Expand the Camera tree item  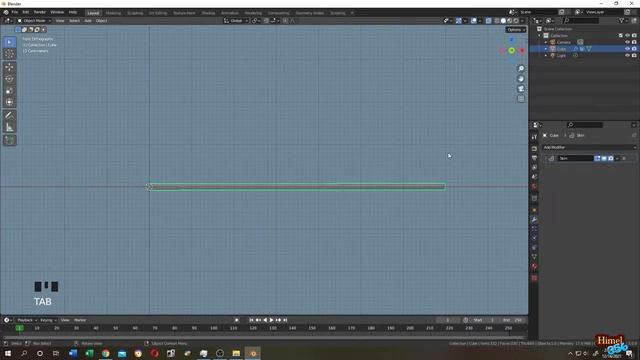[x=546, y=42]
